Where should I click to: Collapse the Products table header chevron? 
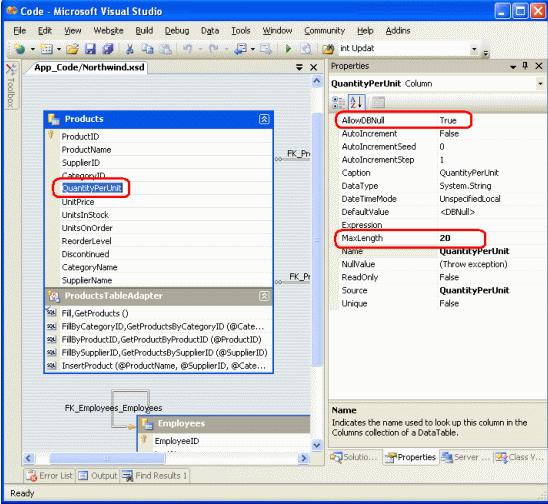pos(264,119)
